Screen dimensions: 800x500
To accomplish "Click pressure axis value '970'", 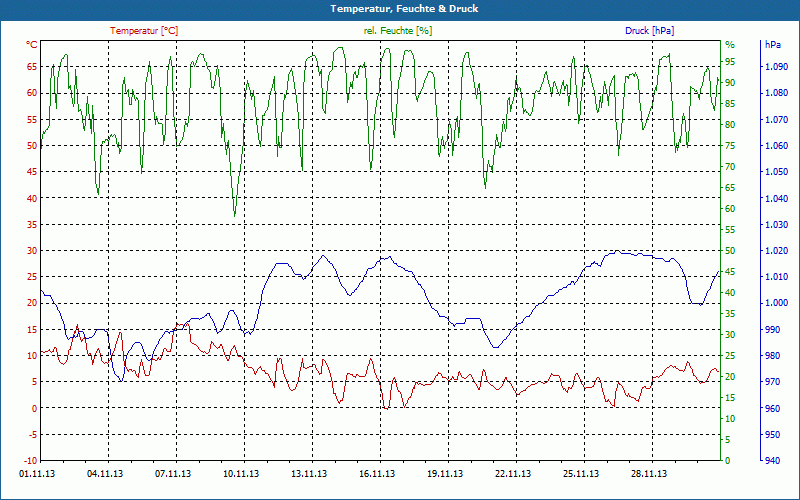I will [x=773, y=382].
